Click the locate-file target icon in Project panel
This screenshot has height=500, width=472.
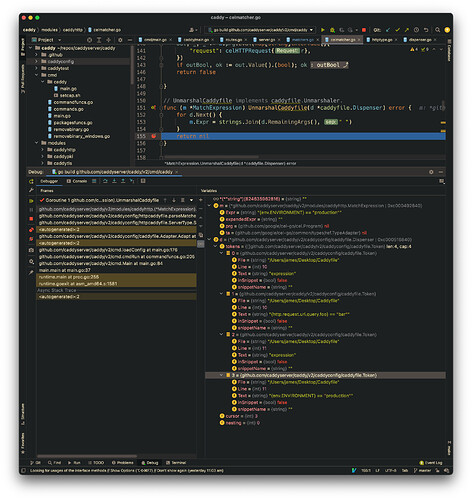click(89, 40)
